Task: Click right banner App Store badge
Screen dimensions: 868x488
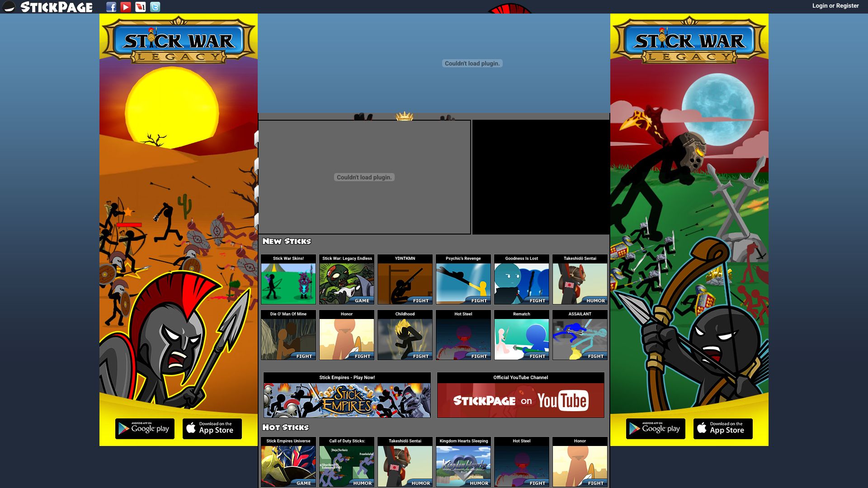Action: pos(723,428)
